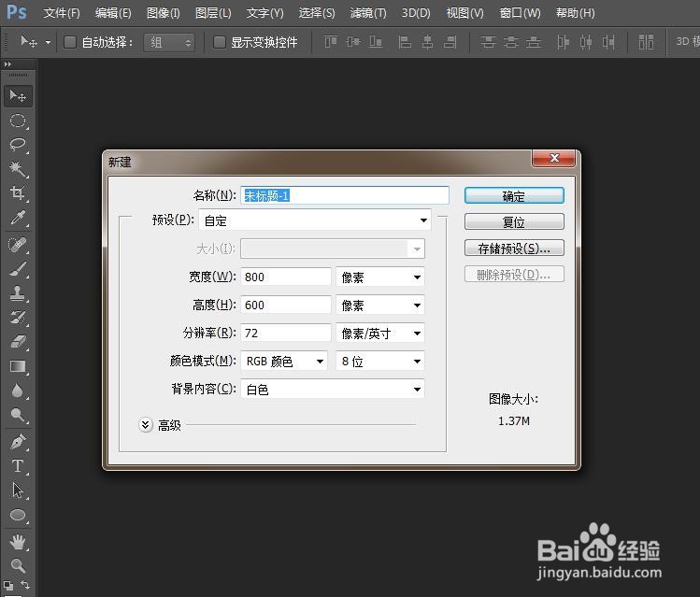The width and height of the screenshot is (700, 597).
Task: Reset default foreground and background colors
Action: [x=8, y=585]
